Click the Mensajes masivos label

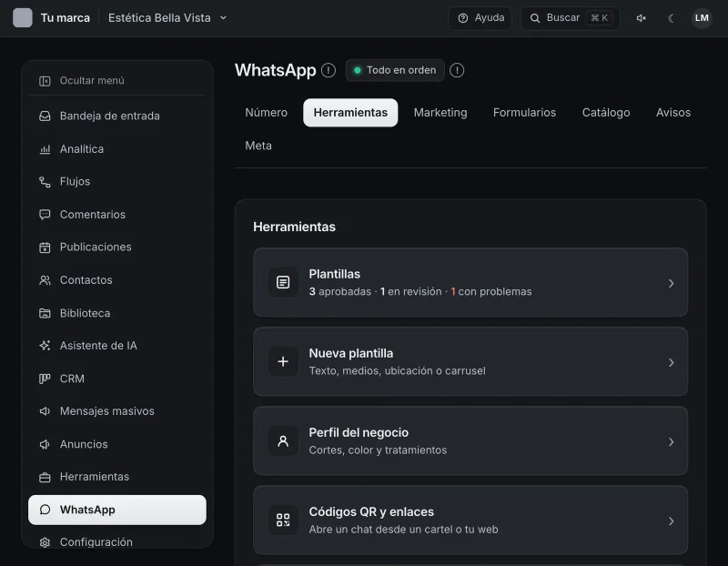click(106, 411)
